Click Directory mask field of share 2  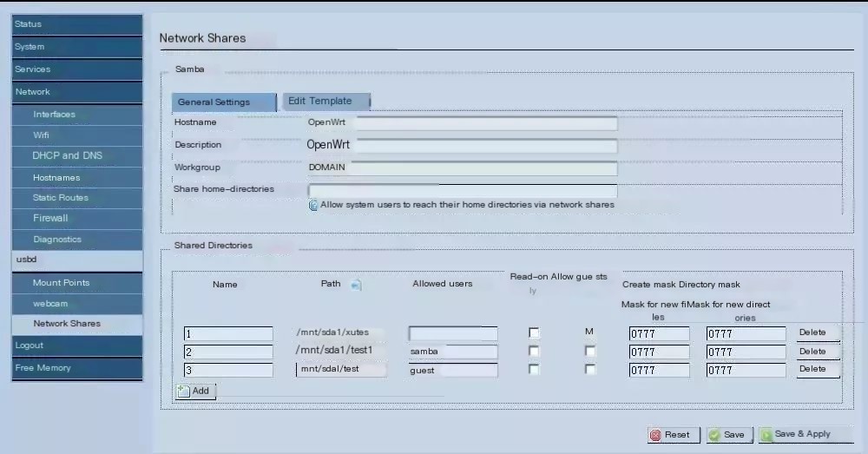click(x=746, y=352)
